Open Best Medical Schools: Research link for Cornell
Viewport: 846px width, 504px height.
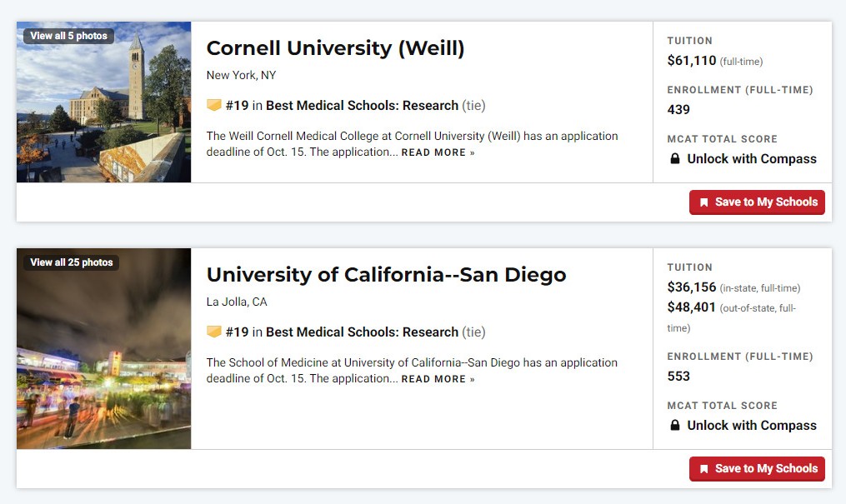click(x=362, y=105)
